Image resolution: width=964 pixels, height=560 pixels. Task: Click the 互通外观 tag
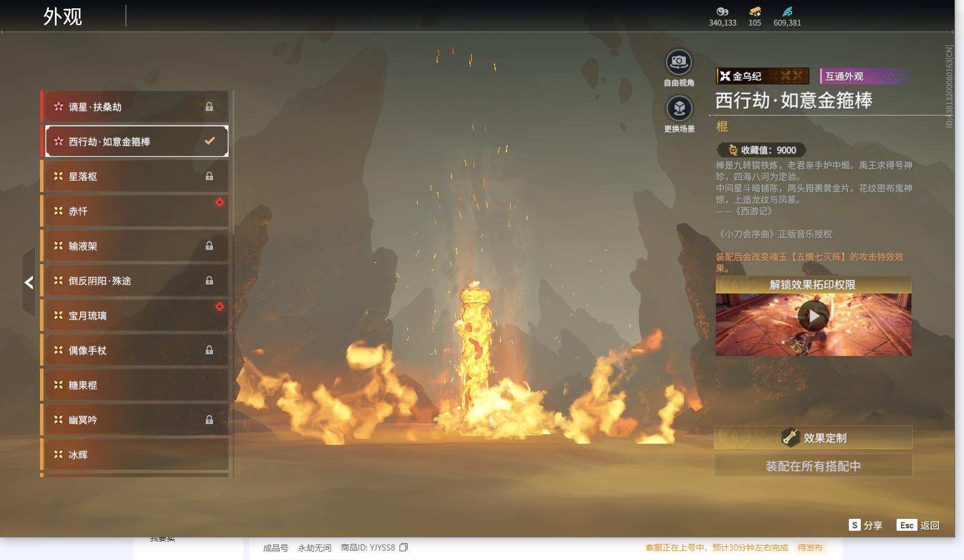click(863, 76)
